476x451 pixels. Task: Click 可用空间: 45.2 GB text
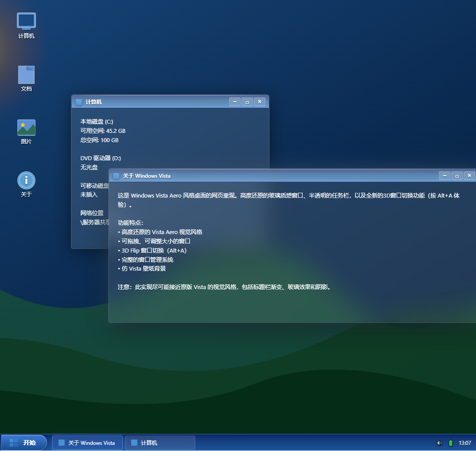tap(103, 131)
